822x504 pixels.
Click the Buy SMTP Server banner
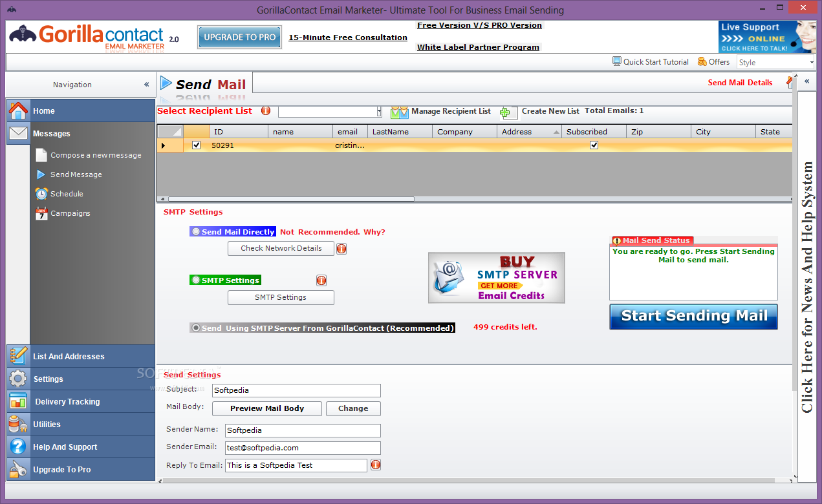click(496, 278)
